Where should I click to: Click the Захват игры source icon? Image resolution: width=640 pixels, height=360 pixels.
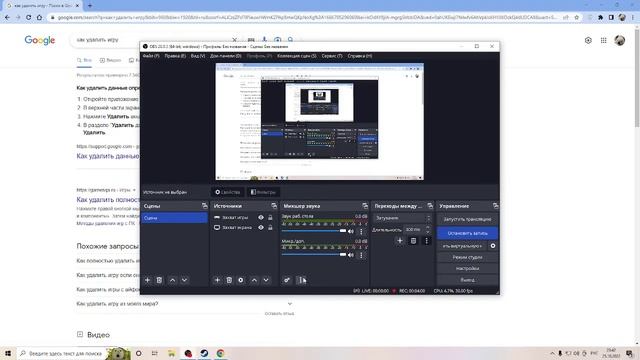click(x=217, y=218)
